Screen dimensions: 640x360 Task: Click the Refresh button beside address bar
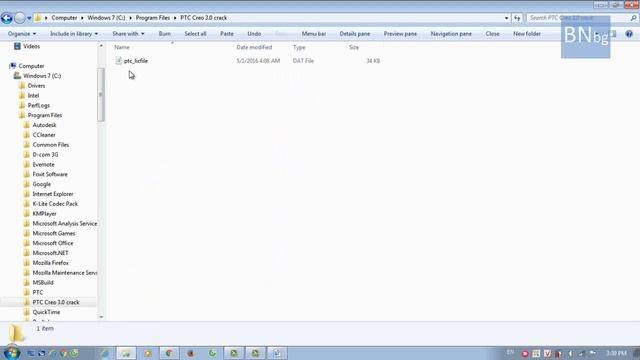point(517,18)
